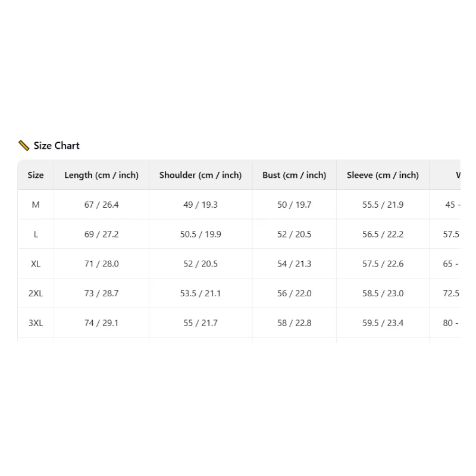The image size is (476, 476).
Task: Click the Size column header
Action: 36,175
